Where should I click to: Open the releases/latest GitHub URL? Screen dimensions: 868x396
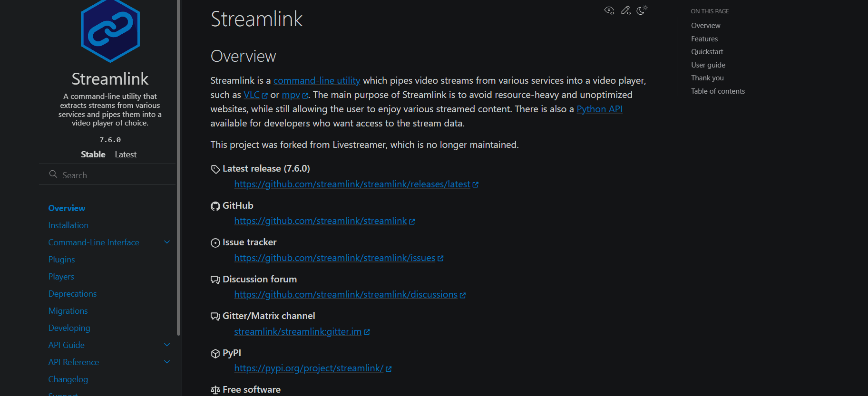click(352, 184)
